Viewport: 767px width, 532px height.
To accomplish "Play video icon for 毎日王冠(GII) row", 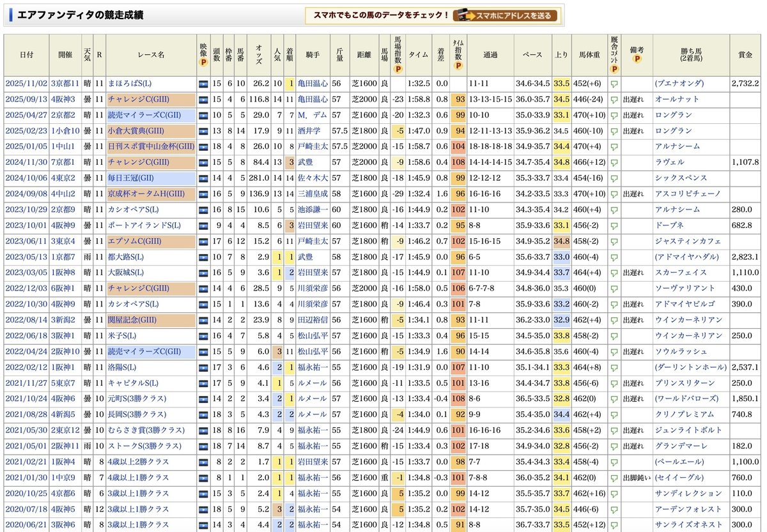I will coord(203,178).
